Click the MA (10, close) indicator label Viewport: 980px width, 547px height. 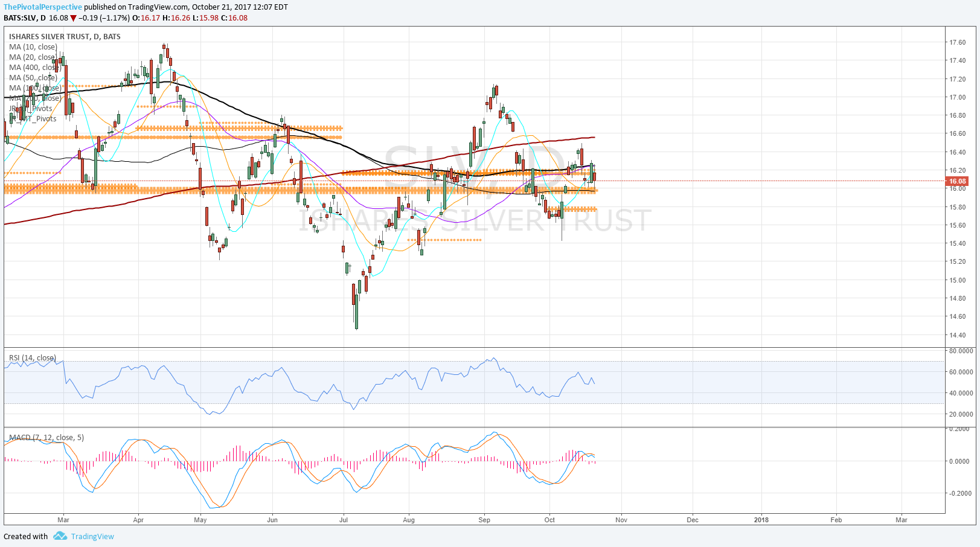(x=33, y=46)
